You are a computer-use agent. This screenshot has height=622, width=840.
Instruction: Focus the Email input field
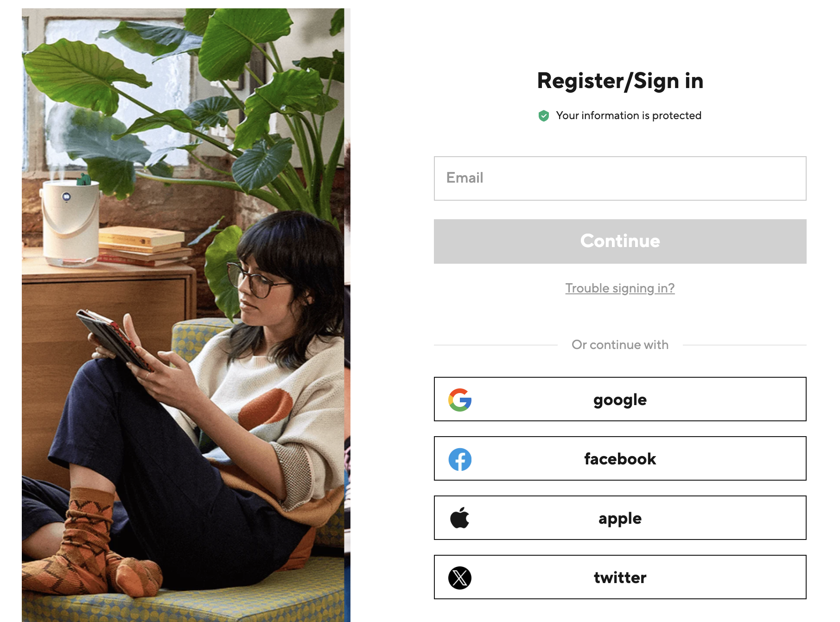tap(620, 178)
